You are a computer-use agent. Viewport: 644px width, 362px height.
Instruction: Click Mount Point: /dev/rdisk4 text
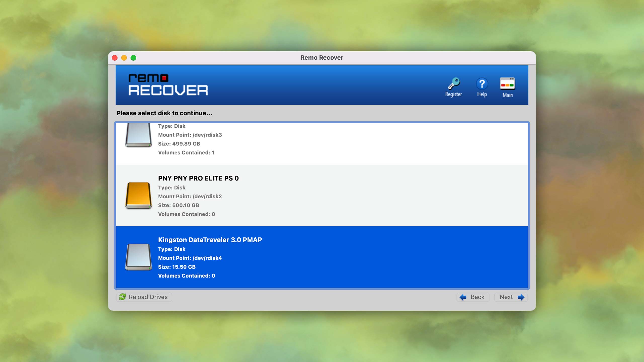click(x=190, y=258)
